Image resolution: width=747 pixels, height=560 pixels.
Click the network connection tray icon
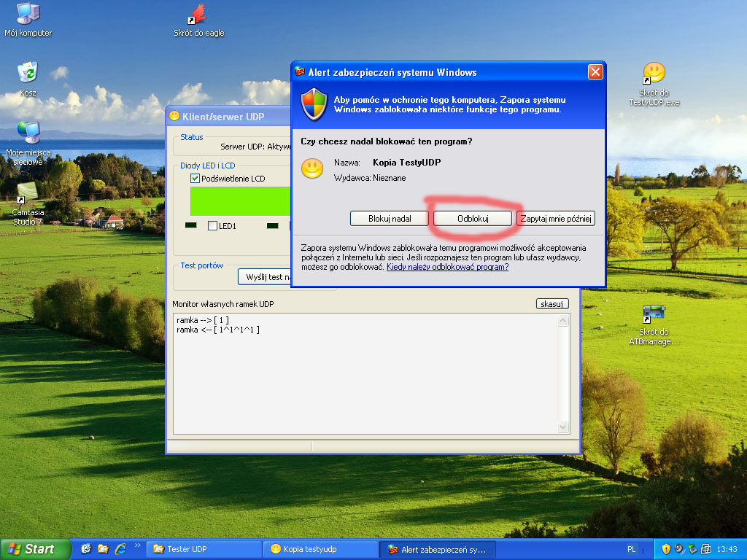click(x=706, y=549)
